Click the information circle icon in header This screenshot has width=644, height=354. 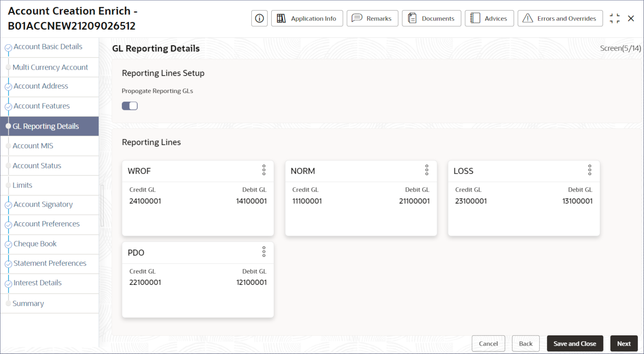(x=259, y=18)
